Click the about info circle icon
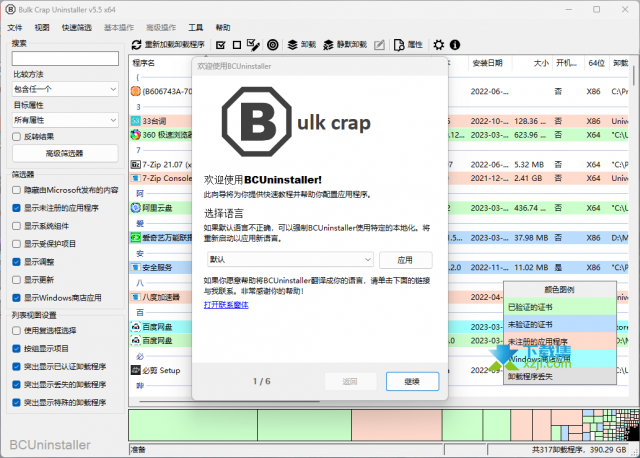The image size is (640, 458). tap(455, 44)
